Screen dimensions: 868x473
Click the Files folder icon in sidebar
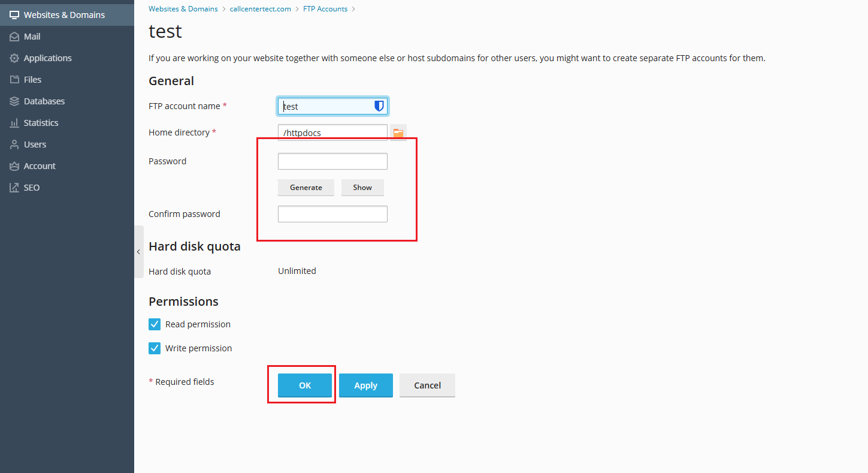click(14, 80)
